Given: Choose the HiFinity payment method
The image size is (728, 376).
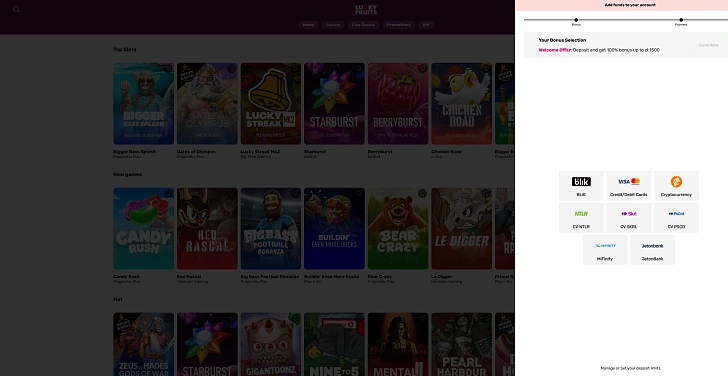Looking at the screenshot, I should 605,250.
